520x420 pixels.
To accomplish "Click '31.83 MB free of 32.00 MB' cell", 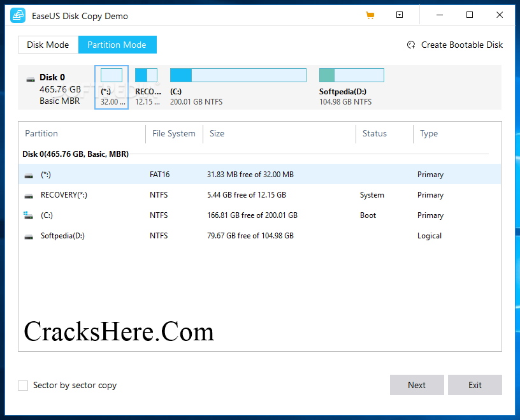I will [x=250, y=175].
